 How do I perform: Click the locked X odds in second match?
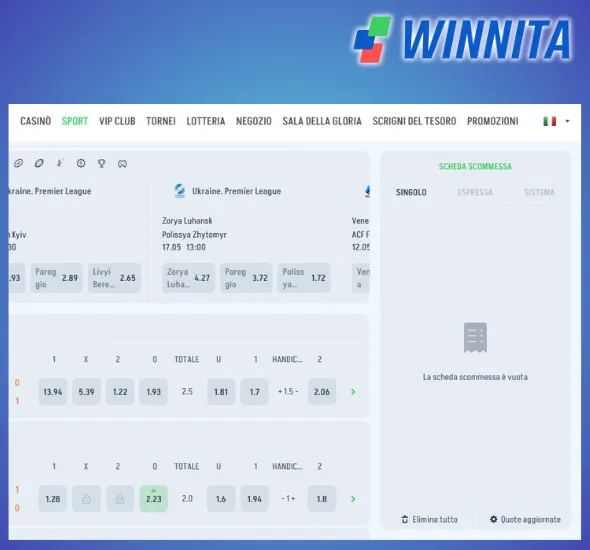86,499
